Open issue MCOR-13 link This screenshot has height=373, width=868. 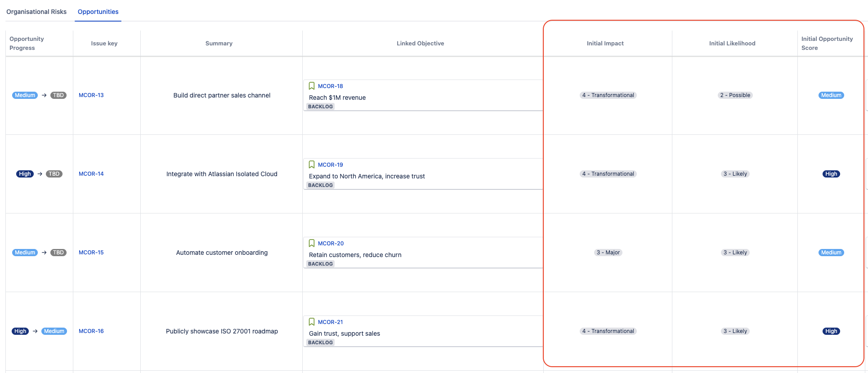[91, 95]
